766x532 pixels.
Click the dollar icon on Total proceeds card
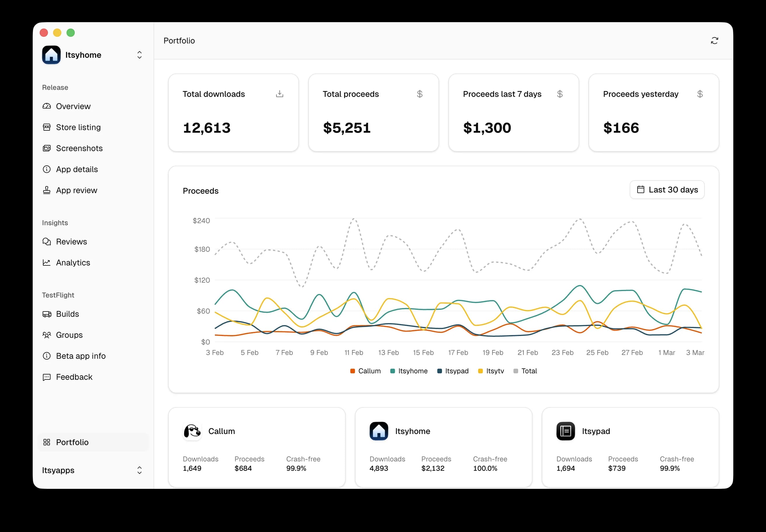420,94
